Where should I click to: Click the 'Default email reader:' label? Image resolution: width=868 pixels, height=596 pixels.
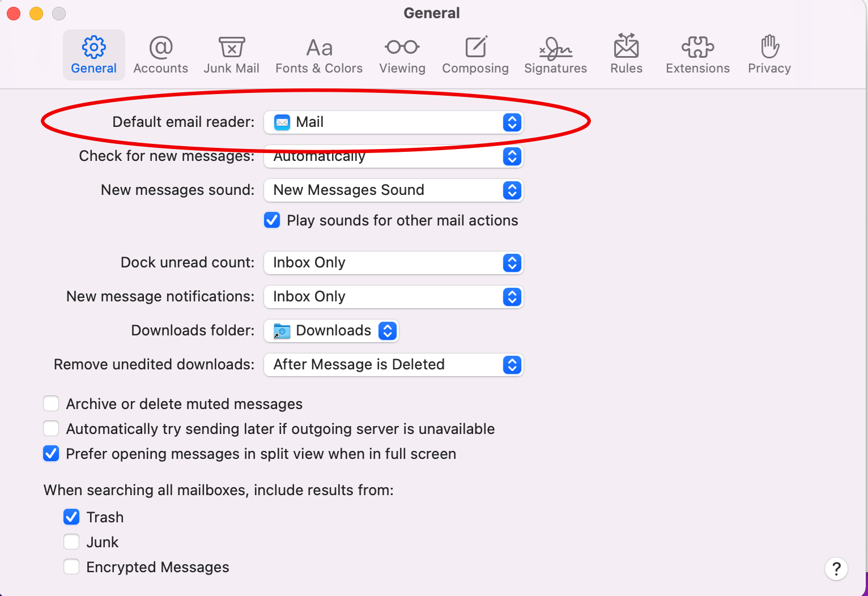coord(184,122)
